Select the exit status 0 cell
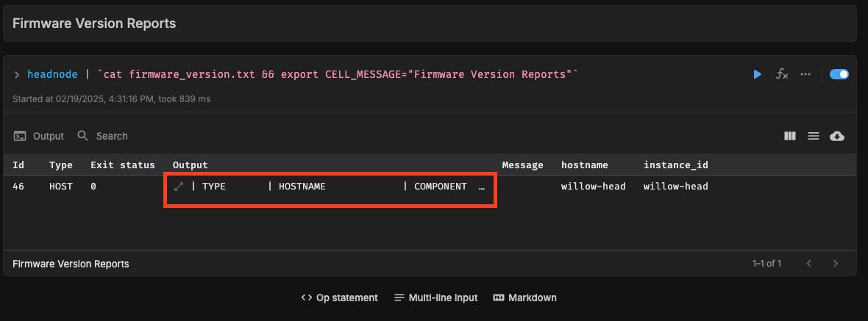The width and height of the screenshot is (868, 321). [x=93, y=187]
